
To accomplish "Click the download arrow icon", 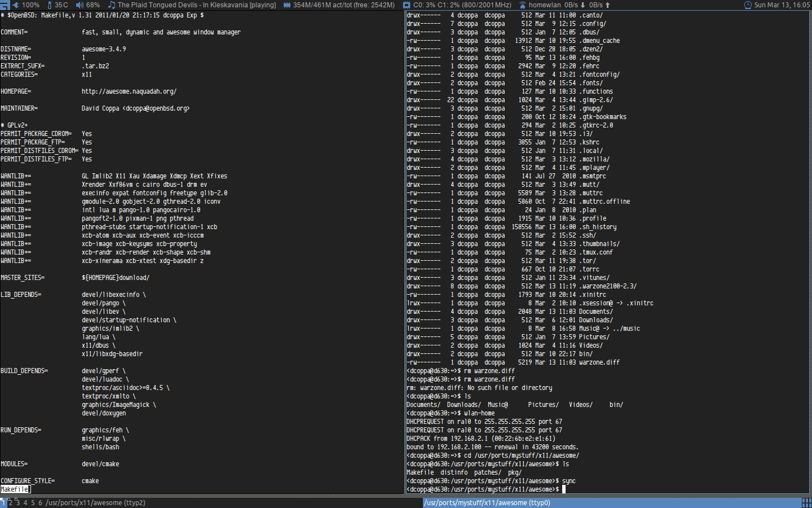I will [582, 5].
